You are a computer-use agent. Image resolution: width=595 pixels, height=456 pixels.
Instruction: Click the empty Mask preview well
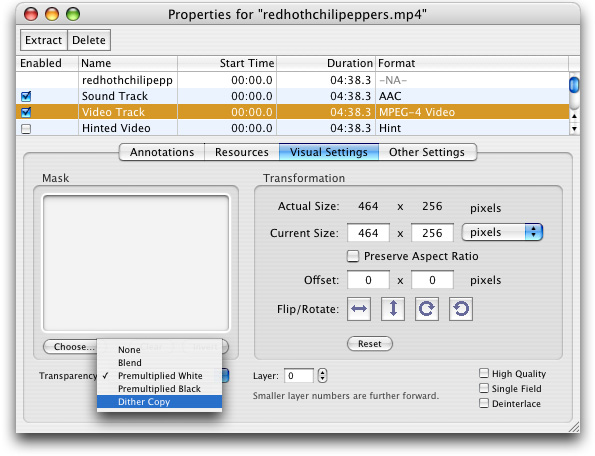(x=136, y=263)
